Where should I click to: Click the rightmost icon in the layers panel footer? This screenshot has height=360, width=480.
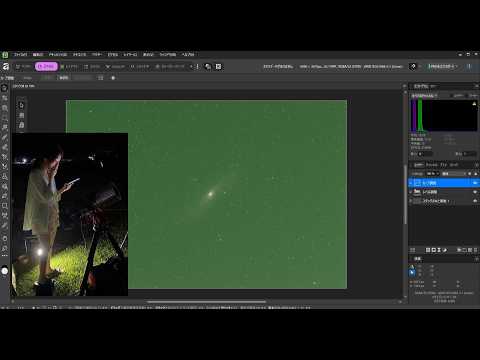tap(475, 250)
